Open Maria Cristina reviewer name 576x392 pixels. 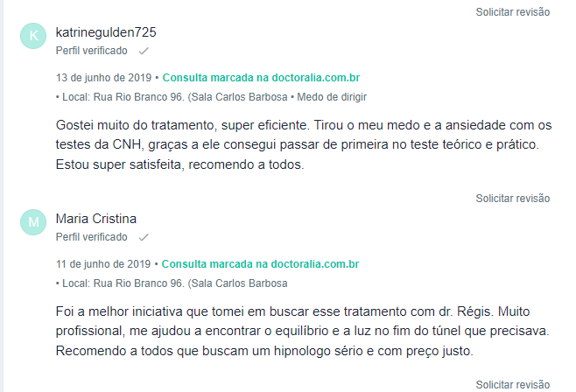coord(96,219)
